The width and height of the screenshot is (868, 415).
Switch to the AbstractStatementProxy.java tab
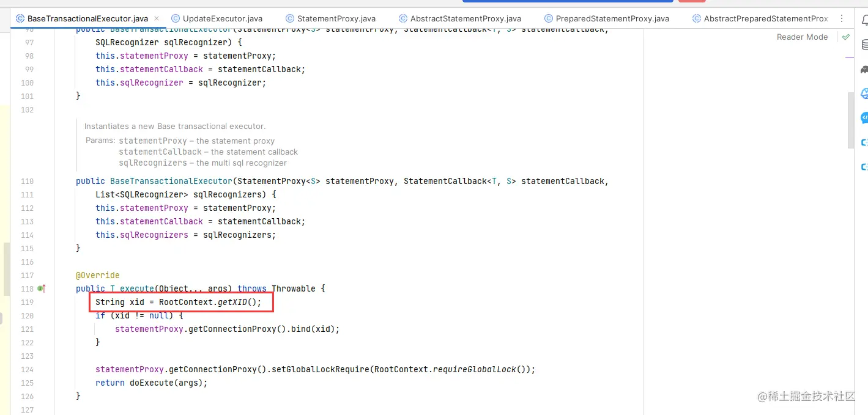click(x=460, y=19)
